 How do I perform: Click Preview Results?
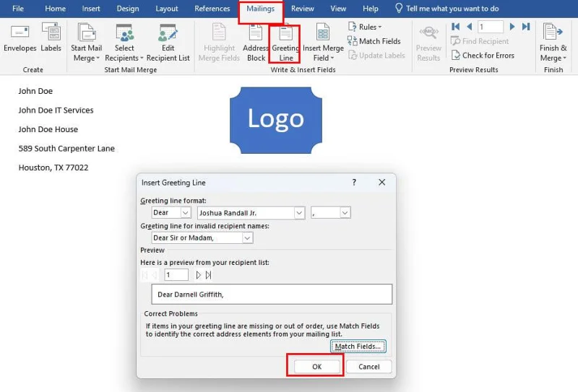point(428,43)
